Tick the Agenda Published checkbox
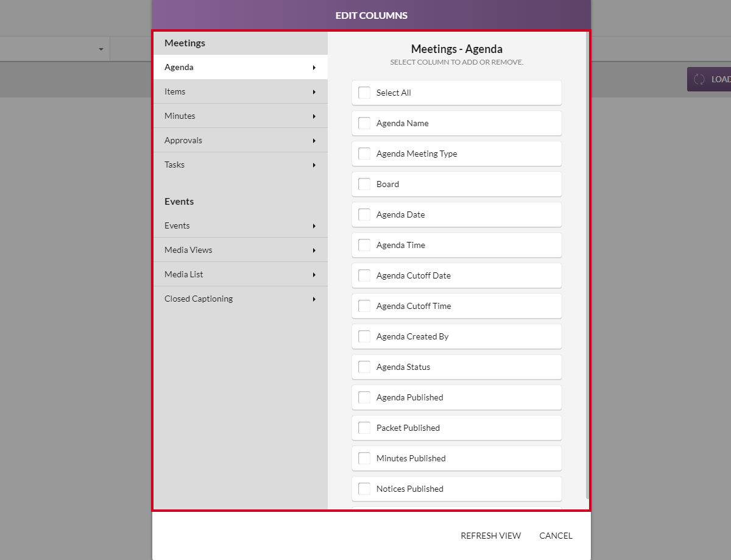This screenshot has width=731, height=560. [364, 397]
